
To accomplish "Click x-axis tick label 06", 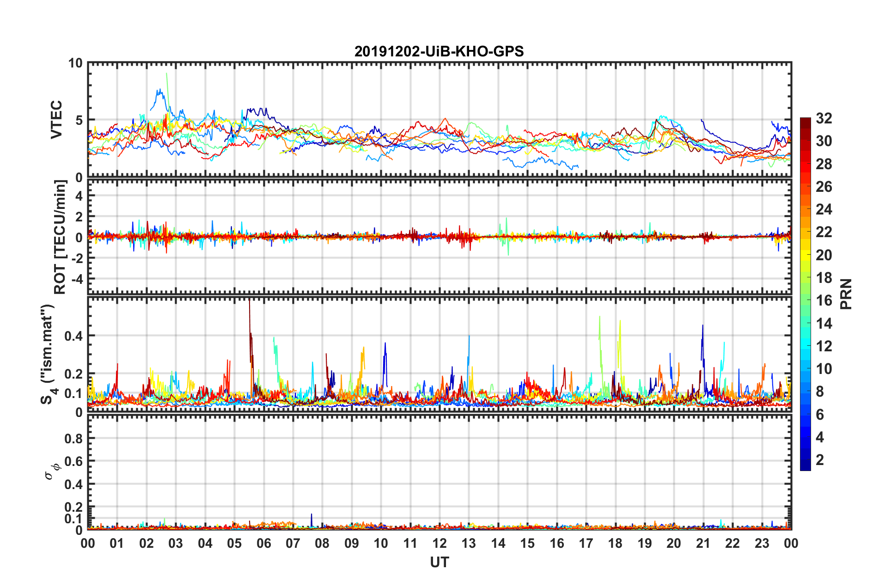I will [x=263, y=543].
